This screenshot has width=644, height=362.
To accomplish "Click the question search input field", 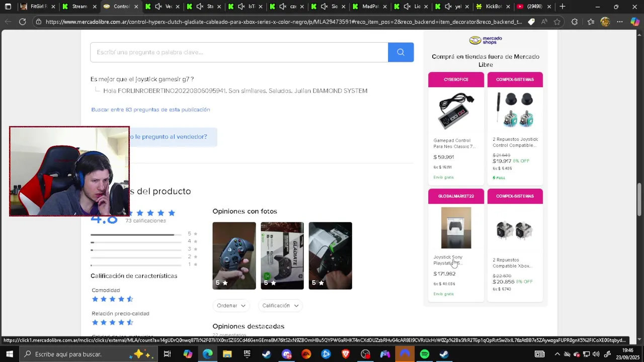I will [239, 52].
